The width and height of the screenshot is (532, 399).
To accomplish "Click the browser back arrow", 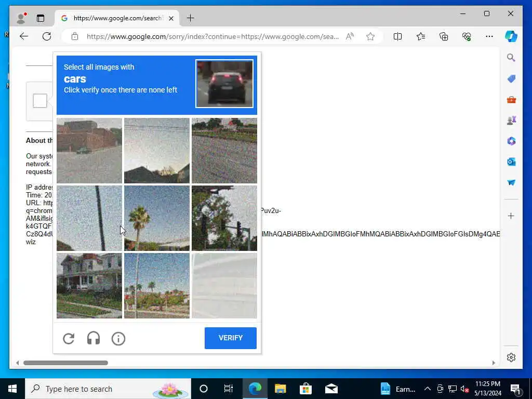I will coord(24,36).
